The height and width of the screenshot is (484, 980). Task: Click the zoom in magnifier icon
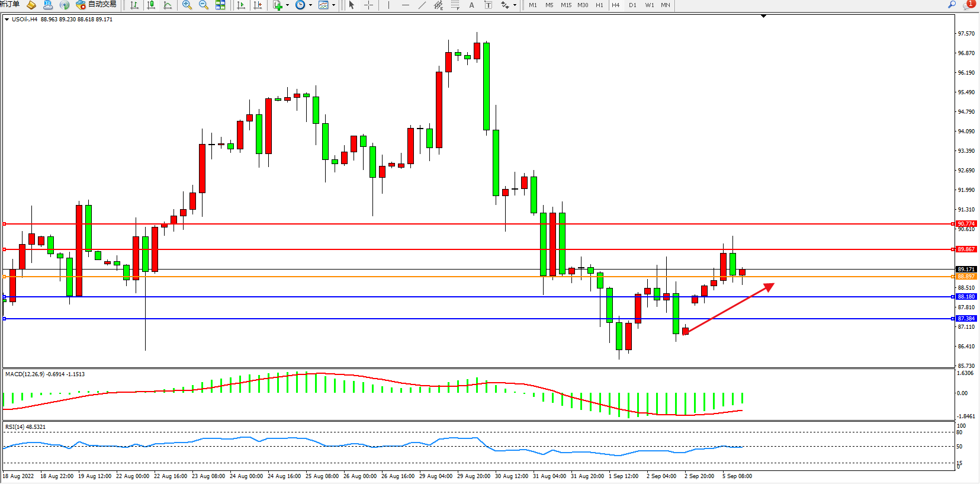click(187, 5)
